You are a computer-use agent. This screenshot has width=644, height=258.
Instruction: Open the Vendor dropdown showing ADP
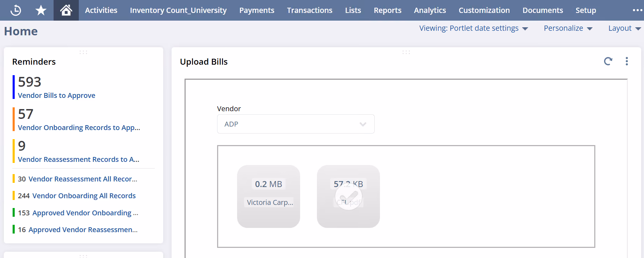tap(296, 124)
